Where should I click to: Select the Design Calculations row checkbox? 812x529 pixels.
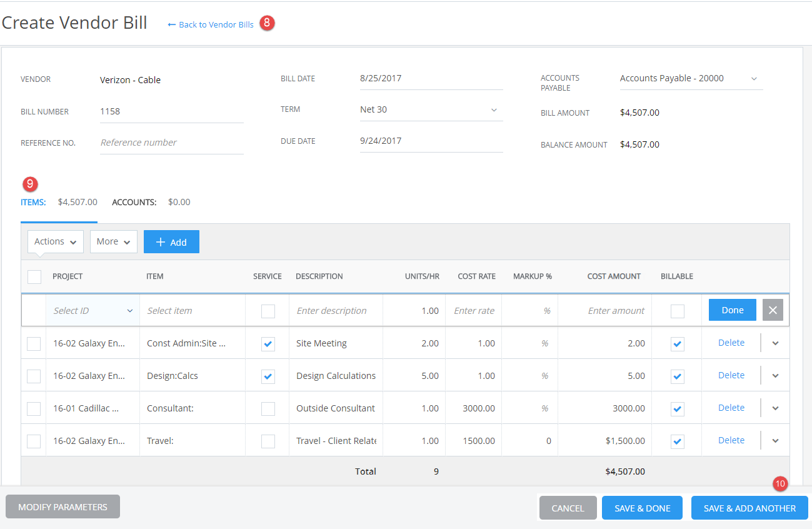coord(34,376)
